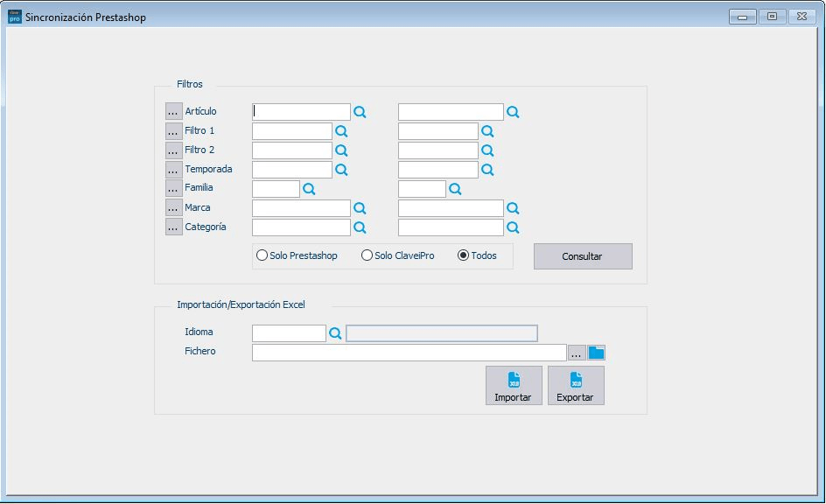Focus the Fichero path input field
The image size is (826, 504).
coord(409,353)
